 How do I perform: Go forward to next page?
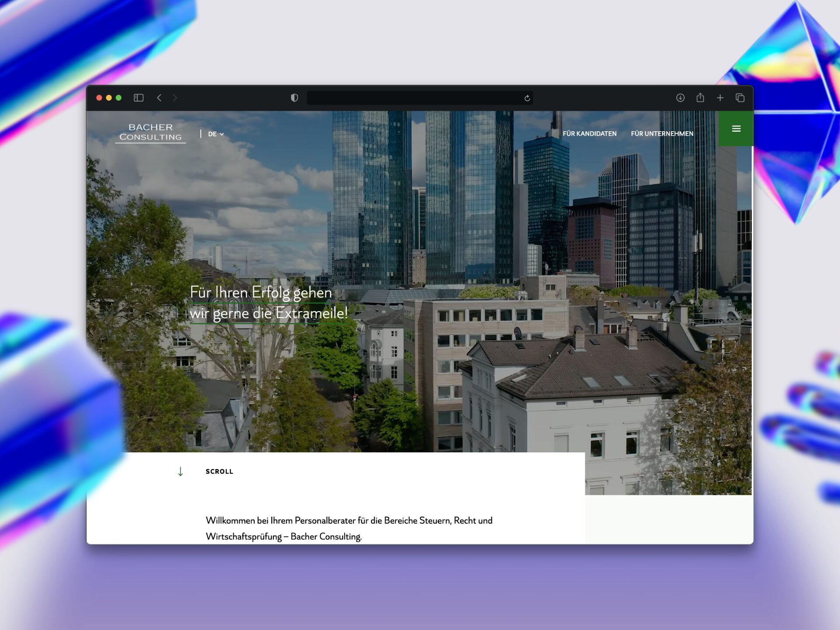(175, 98)
